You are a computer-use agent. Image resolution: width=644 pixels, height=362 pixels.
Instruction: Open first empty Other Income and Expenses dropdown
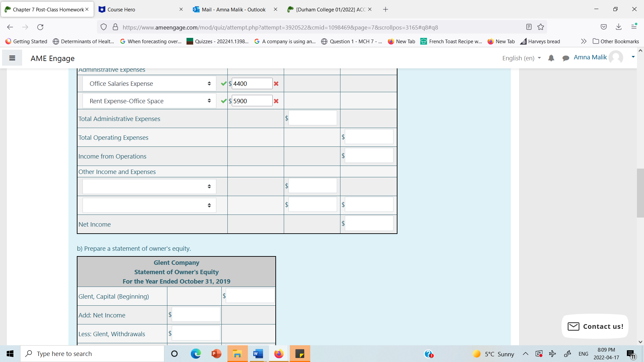pyautogui.click(x=149, y=186)
